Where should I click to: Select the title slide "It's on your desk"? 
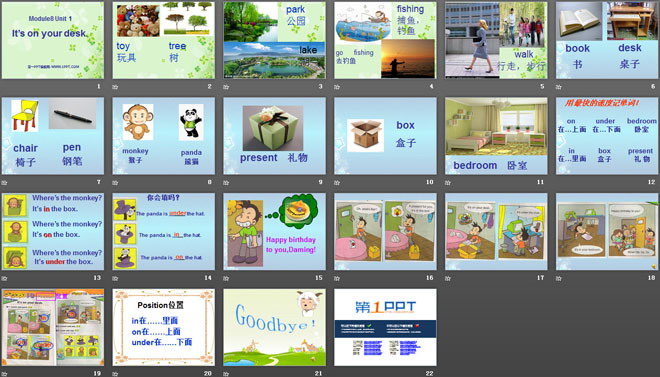[53, 40]
